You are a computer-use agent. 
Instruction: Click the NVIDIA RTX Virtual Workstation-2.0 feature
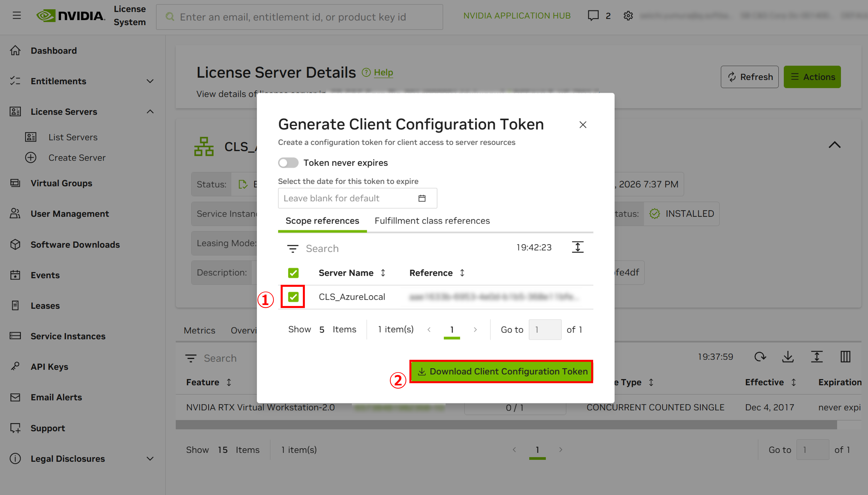(260, 407)
